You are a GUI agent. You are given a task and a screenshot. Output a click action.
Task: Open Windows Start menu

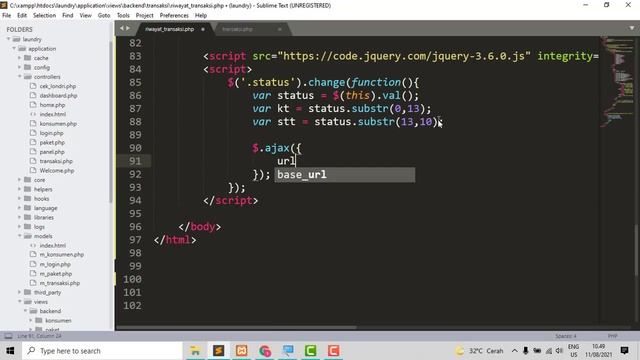[x=10, y=351]
